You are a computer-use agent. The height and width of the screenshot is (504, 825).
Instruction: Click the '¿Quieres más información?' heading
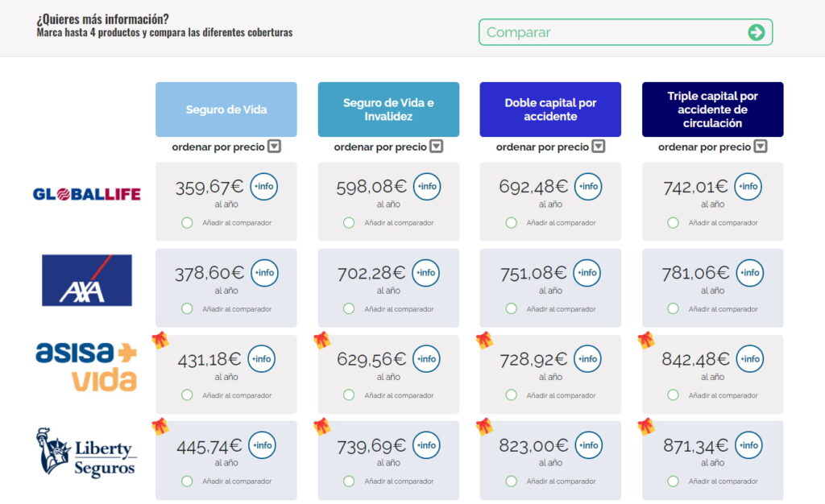(x=102, y=19)
